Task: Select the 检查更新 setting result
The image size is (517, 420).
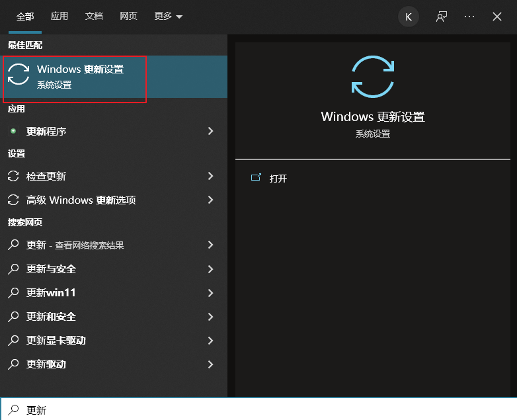Action: pos(114,176)
